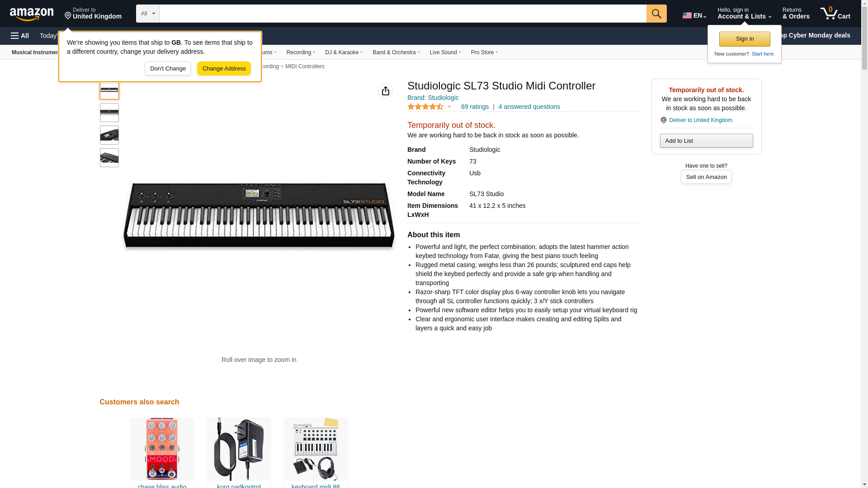Screen dimensions: 868x488
Task: Click the search magnifier button
Action: [x=656, y=14]
